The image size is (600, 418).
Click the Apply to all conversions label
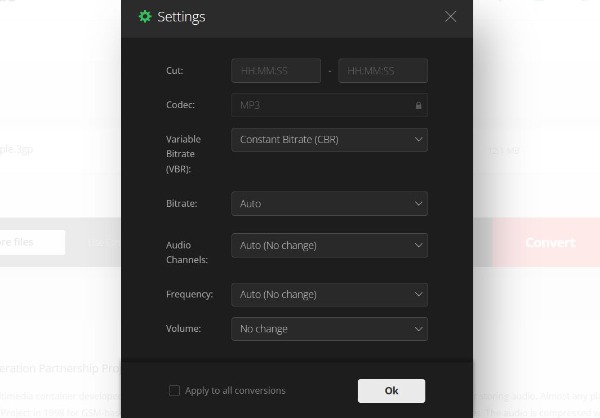point(235,390)
